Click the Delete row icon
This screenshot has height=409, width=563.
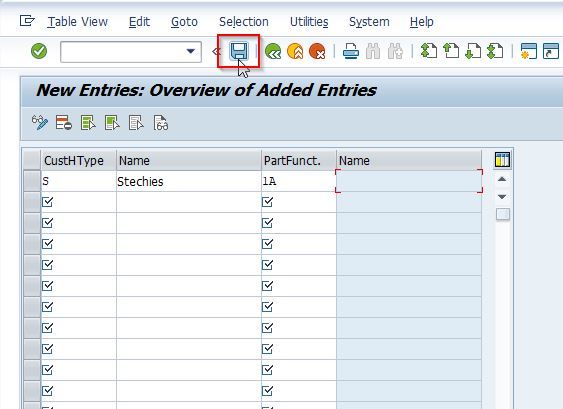point(64,123)
